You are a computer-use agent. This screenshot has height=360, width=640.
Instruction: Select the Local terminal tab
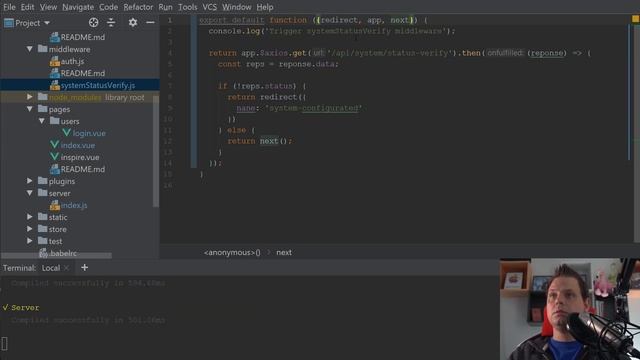pos(51,268)
